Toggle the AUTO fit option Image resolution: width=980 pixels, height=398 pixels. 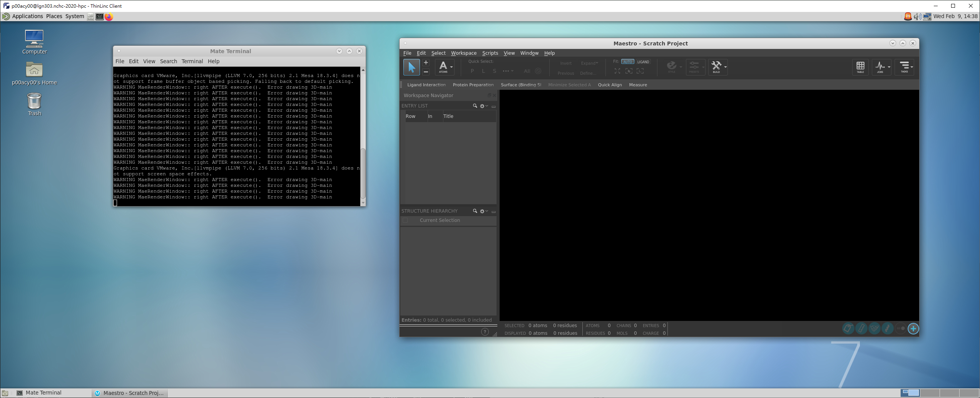tap(627, 62)
